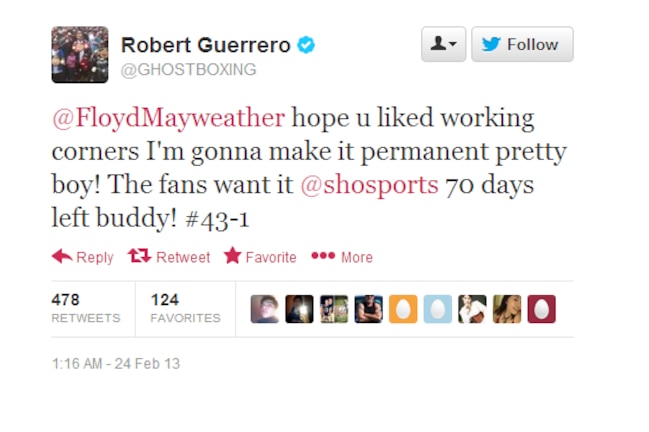Open the @shosports mention
Screen dimensions: 649x432
[369, 185]
